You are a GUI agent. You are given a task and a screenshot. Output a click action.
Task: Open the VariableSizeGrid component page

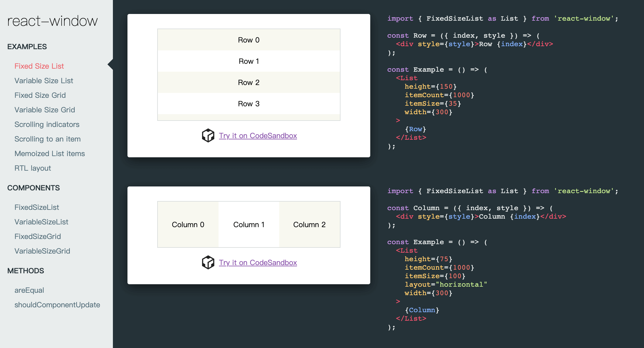[x=42, y=251]
